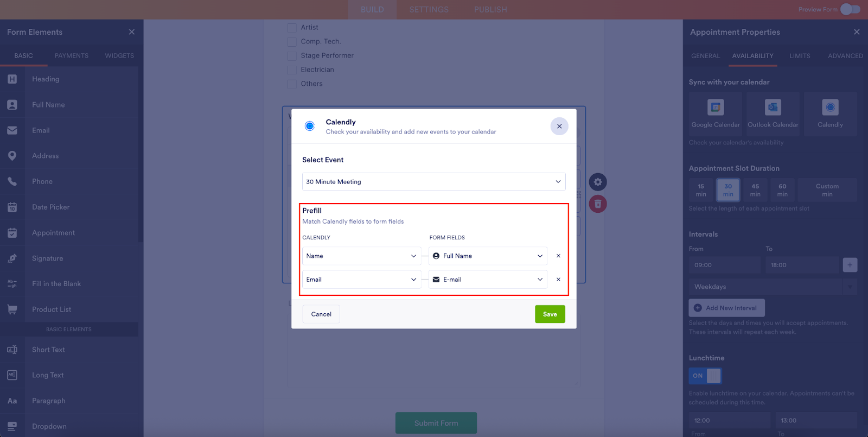Click interval From time 09:00 field
Screen dimensions: 868x437
(725, 265)
